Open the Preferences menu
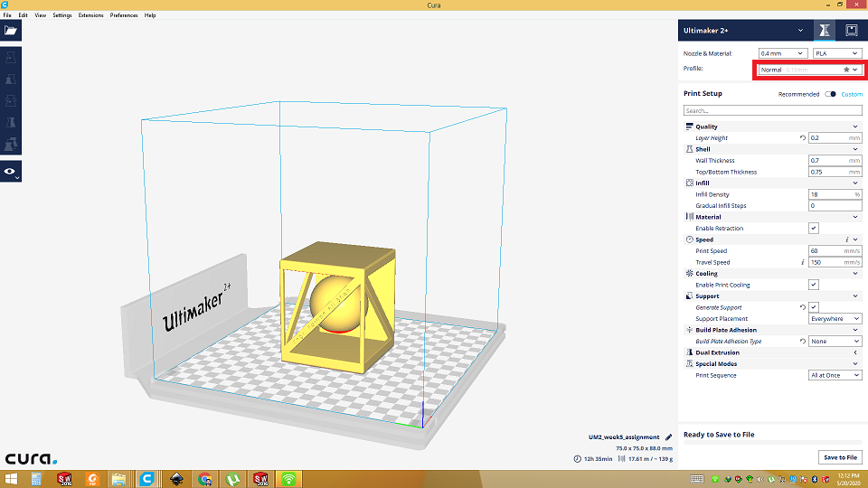This screenshot has height=488, width=868. pyautogui.click(x=124, y=15)
